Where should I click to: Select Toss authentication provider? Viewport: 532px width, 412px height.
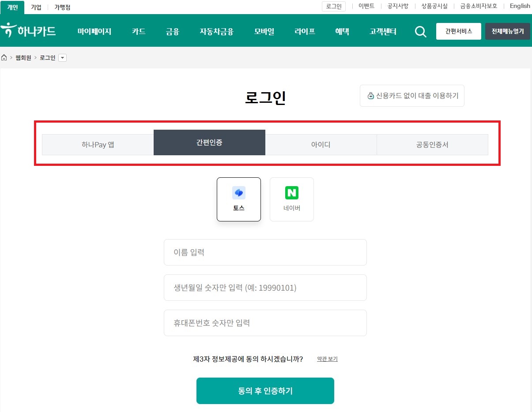pos(238,199)
